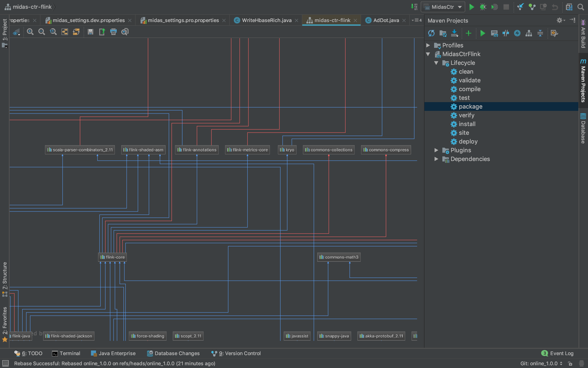
Task: Open the Ant Build side panel
Action: 583,34
